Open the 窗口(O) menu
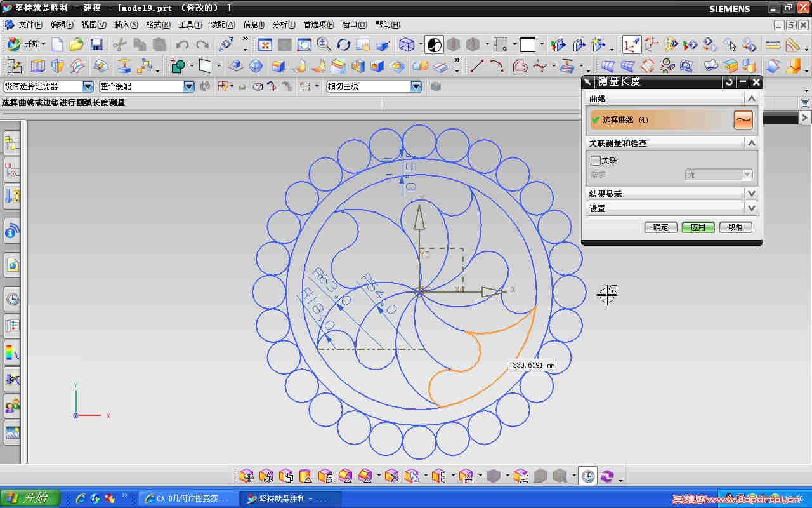 pos(355,25)
